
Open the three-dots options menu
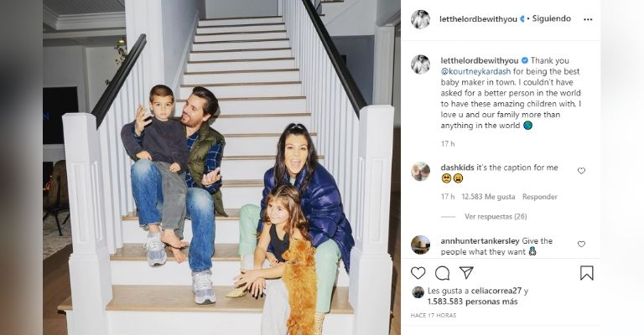588,19
